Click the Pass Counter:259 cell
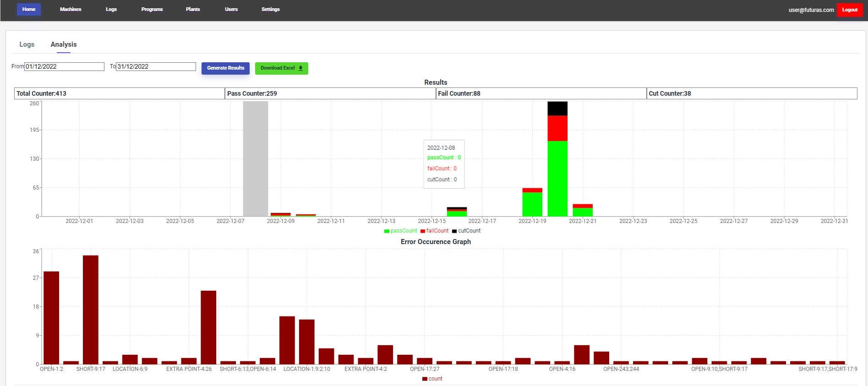 tap(330, 93)
